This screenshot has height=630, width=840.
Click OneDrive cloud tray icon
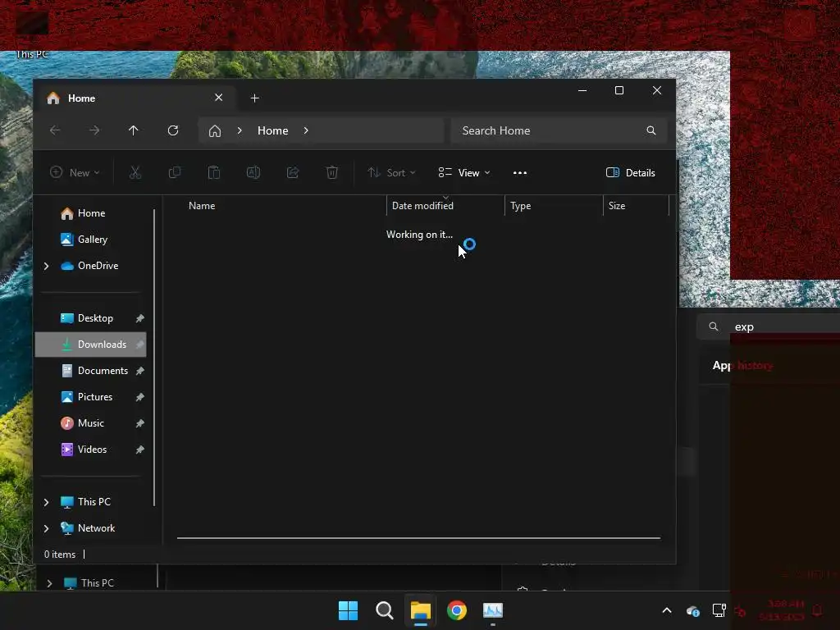click(692, 610)
